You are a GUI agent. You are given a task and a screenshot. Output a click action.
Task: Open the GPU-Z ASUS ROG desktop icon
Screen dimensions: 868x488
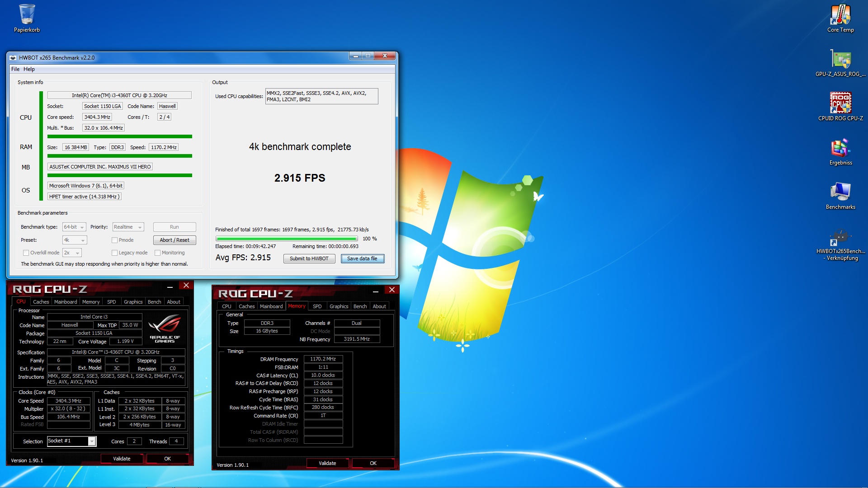840,63
